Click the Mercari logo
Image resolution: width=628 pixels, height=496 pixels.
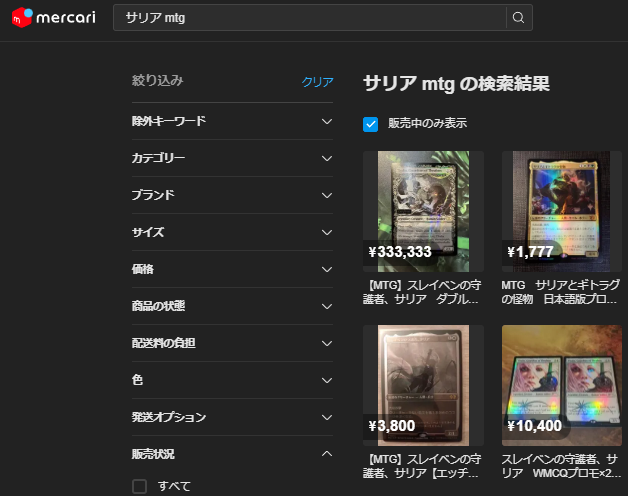[54, 18]
